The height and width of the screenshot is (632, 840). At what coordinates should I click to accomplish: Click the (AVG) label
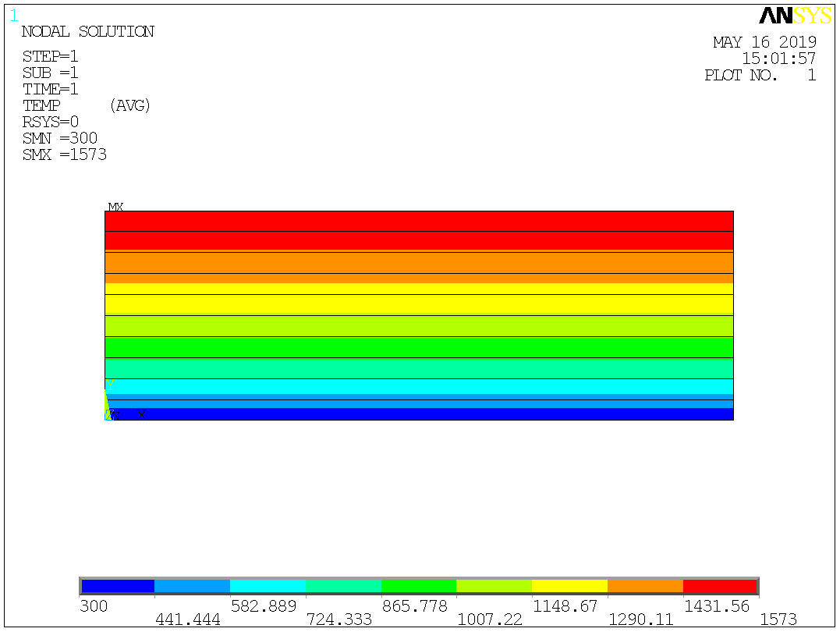coord(129,105)
